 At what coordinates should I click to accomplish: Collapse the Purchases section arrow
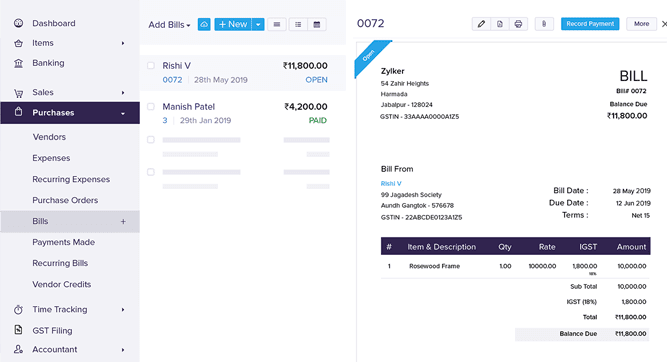[x=123, y=113]
